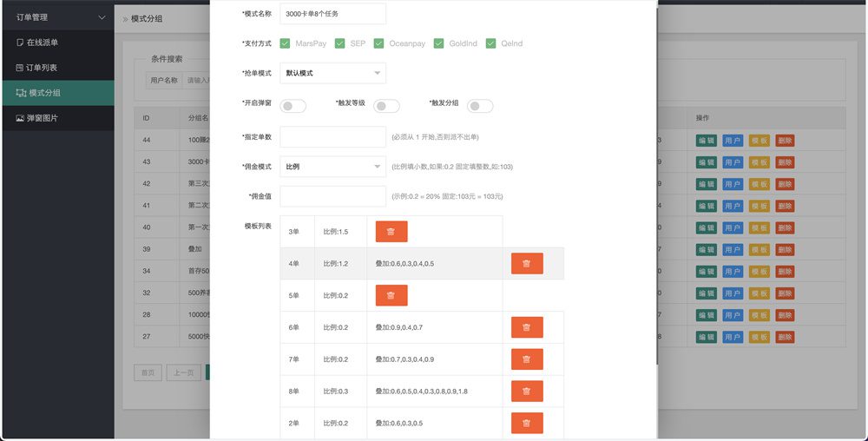Enable the 触发等级 switch

coord(386,106)
